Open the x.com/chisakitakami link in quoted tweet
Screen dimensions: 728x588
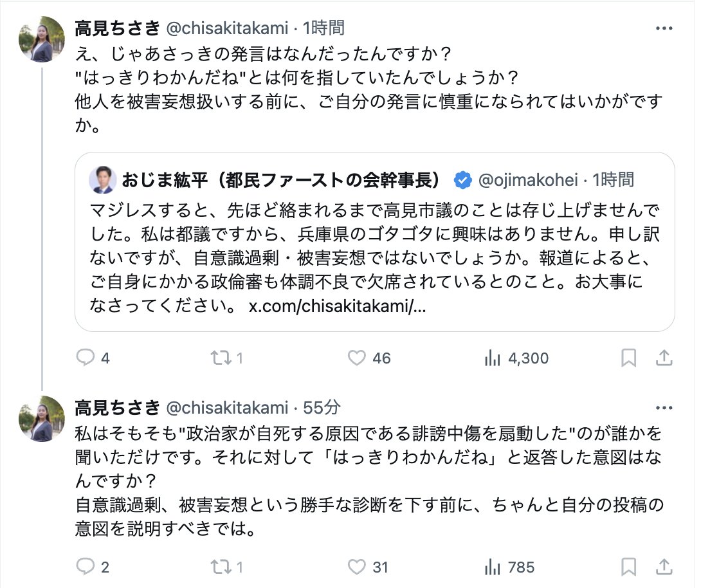[x=337, y=306]
